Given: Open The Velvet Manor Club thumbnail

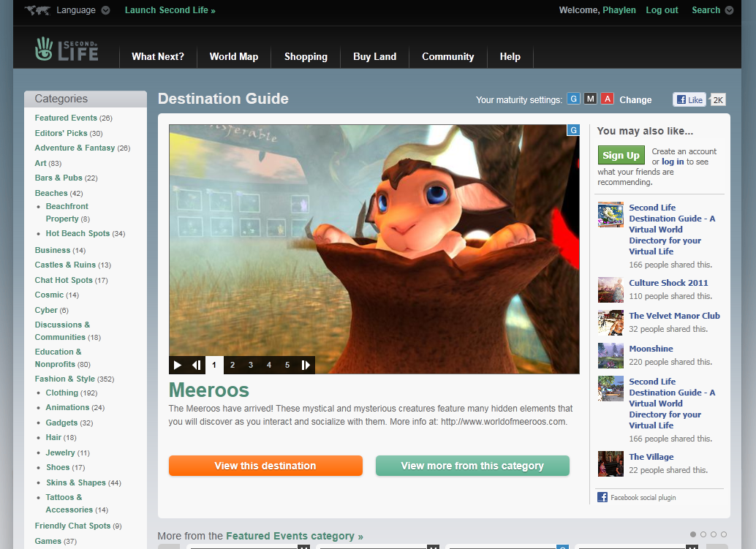Looking at the screenshot, I should [611, 322].
